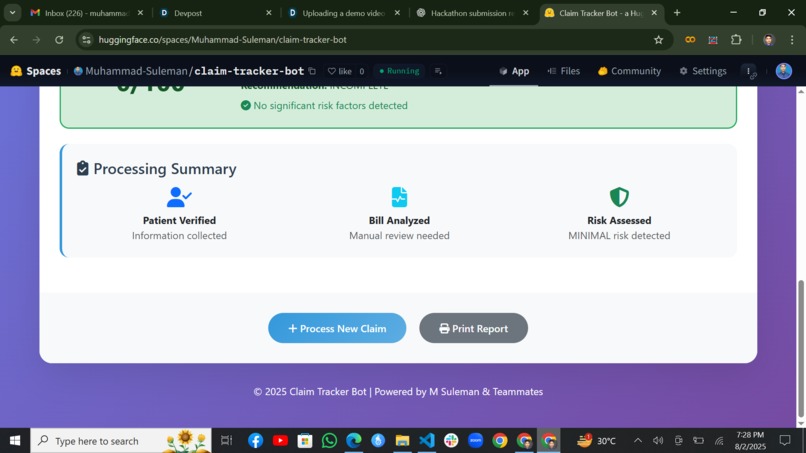This screenshot has width=806, height=453.
Task: Click the footer text "© 2025 Claim Tracker Bot"
Action: coord(310,392)
